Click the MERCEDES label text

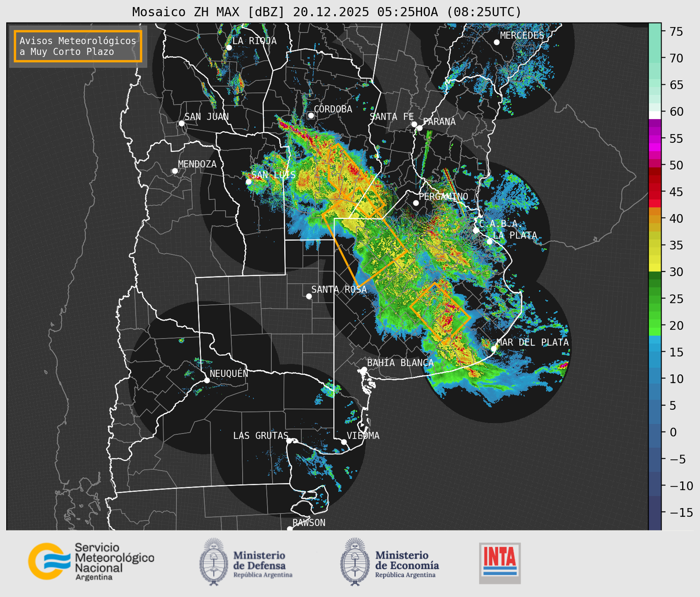point(522,36)
